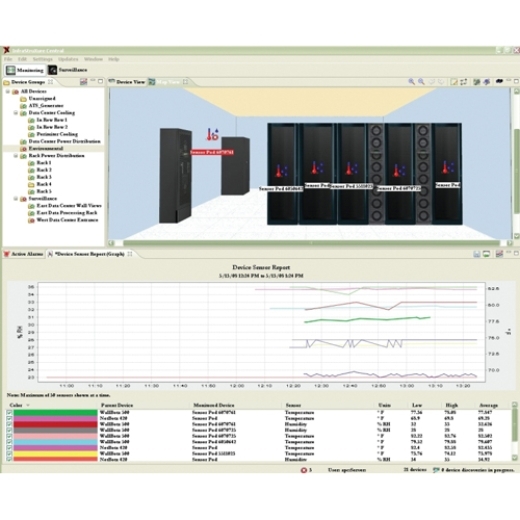Image resolution: width=520 pixels, height=520 pixels.
Task: Select Environmental in device groups
Action: click(x=46, y=148)
